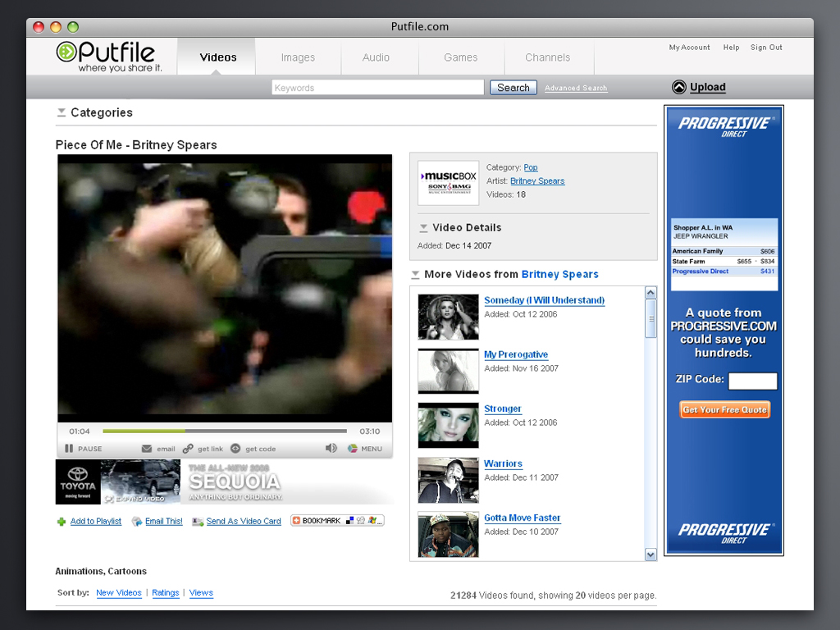Click the email envelope icon under video

(x=147, y=449)
